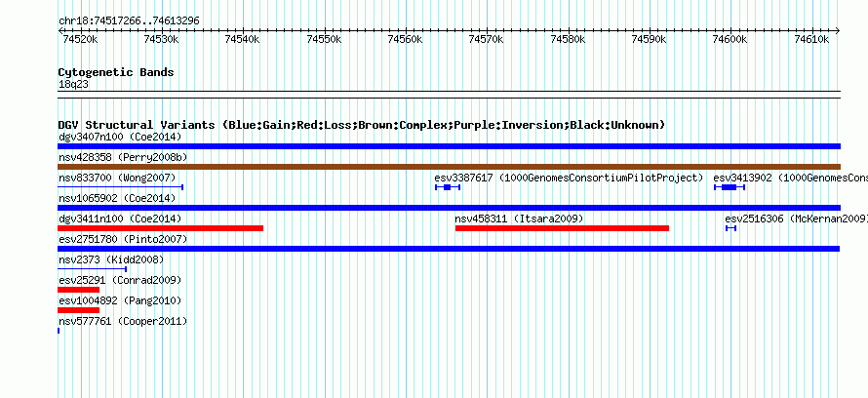The height and width of the screenshot is (398, 868).
Task: Click the 74590k ruler position
Action: pyautogui.click(x=650, y=39)
